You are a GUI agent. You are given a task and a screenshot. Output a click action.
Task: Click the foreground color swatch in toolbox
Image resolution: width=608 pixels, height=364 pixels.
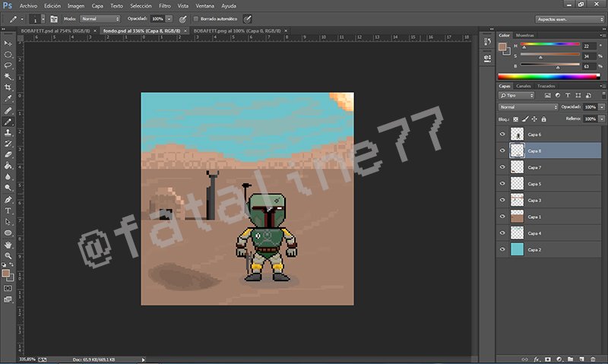6,274
